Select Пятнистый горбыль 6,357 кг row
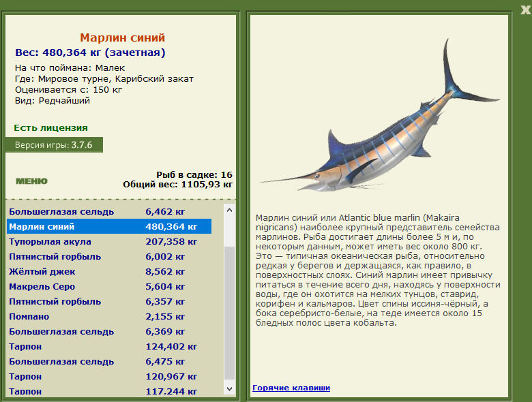This screenshot has height=402, width=532. (109, 301)
